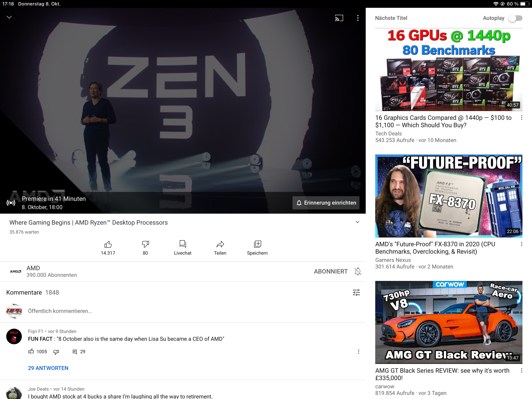Tap Öffentlich kommentieren input field
Viewport: 532px width, 399px height.
(x=60, y=311)
